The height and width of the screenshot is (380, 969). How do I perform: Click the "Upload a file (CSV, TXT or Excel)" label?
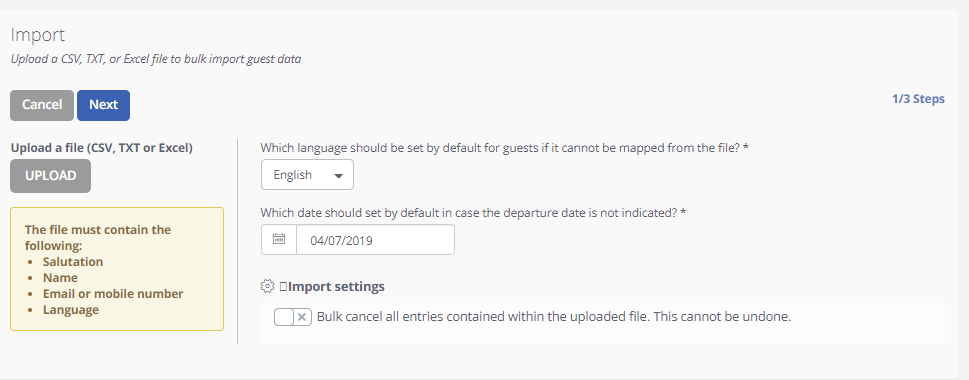[102, 148]
